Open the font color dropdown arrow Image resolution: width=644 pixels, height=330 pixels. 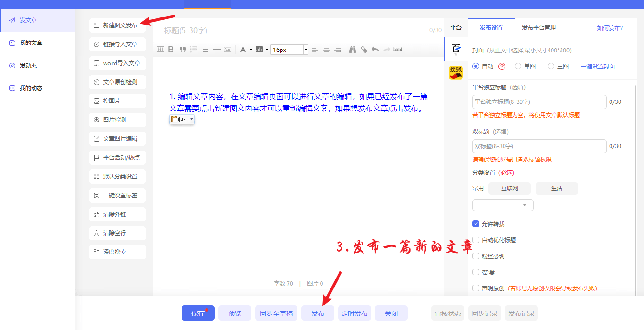click(x=251, y=50)
